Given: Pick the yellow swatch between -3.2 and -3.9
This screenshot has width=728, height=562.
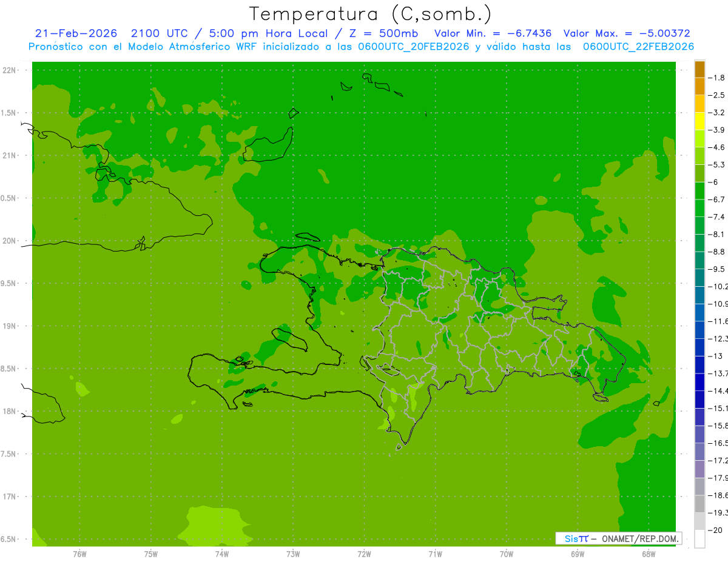Looking at the screenshot, I should [x=699, y=121].
